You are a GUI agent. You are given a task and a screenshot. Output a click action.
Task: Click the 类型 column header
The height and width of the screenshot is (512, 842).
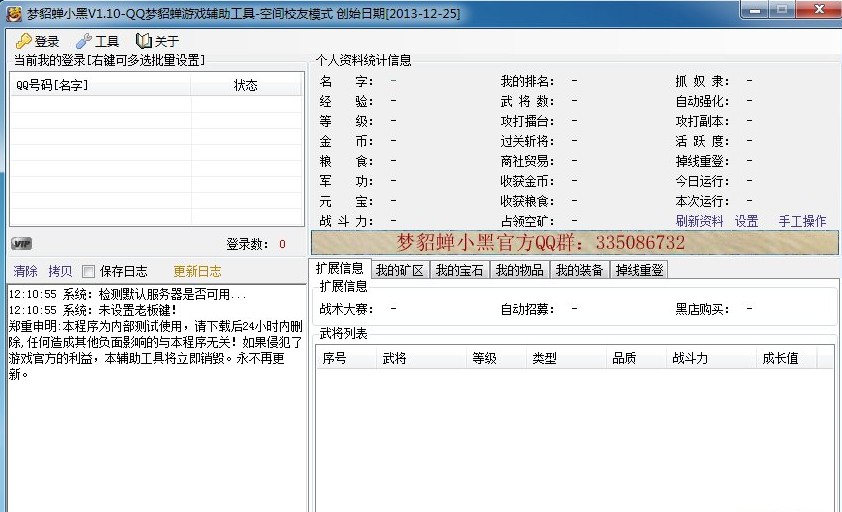click(x=565, y=358)
